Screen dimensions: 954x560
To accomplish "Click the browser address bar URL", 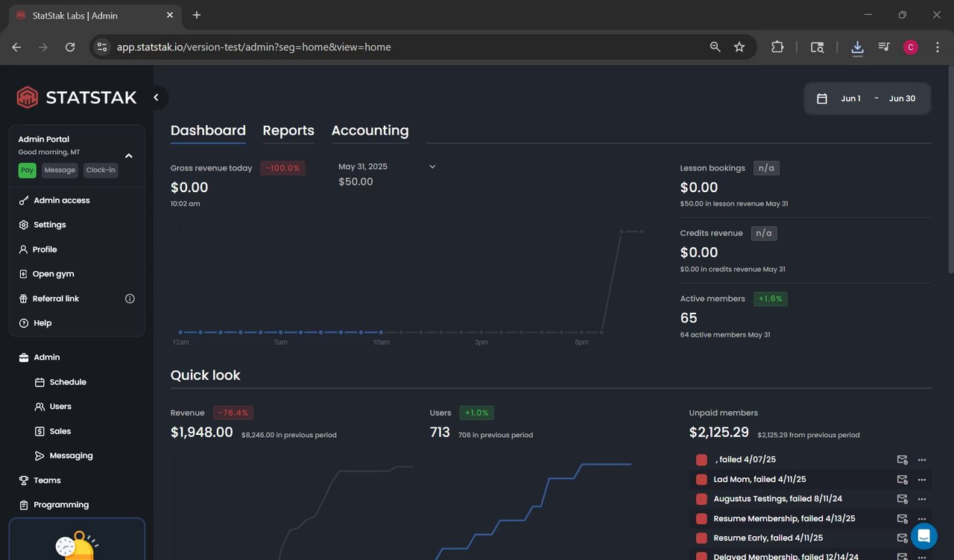I will tap(254, 47).
